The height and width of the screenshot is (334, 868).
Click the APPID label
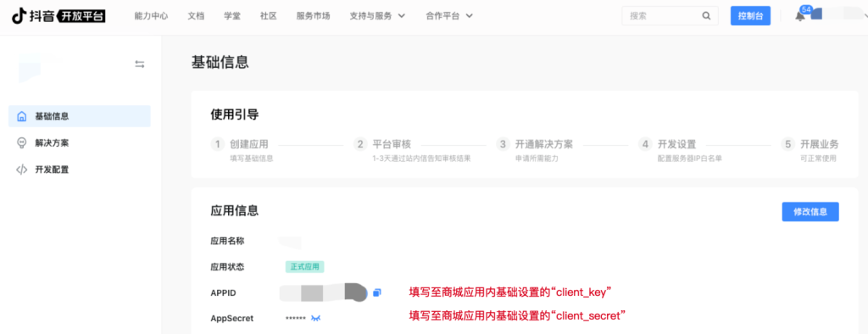click(224, 292)
